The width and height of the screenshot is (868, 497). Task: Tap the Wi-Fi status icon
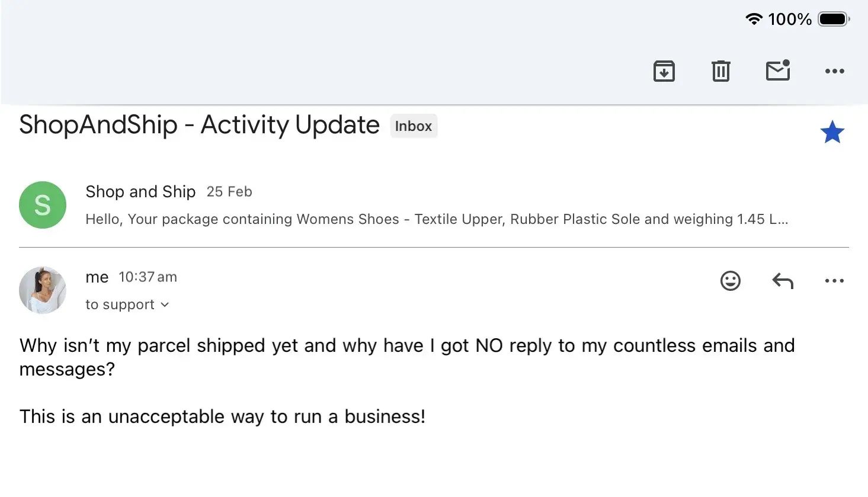pos(753,19)
